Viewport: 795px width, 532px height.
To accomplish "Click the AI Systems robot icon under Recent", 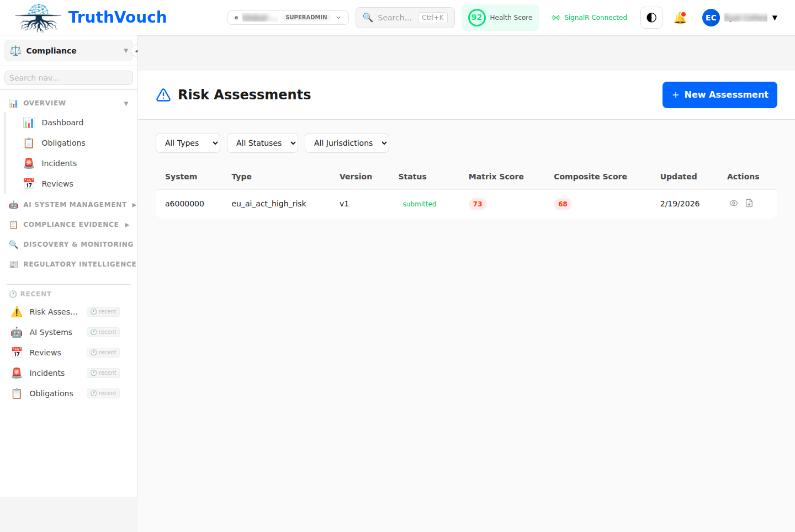I will pyautogui.click(x=16, y=332).
